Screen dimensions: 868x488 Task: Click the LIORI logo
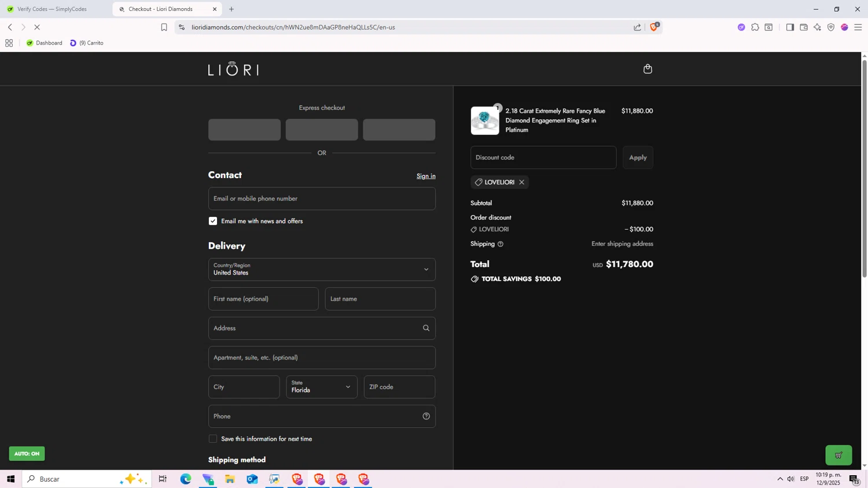233,69
